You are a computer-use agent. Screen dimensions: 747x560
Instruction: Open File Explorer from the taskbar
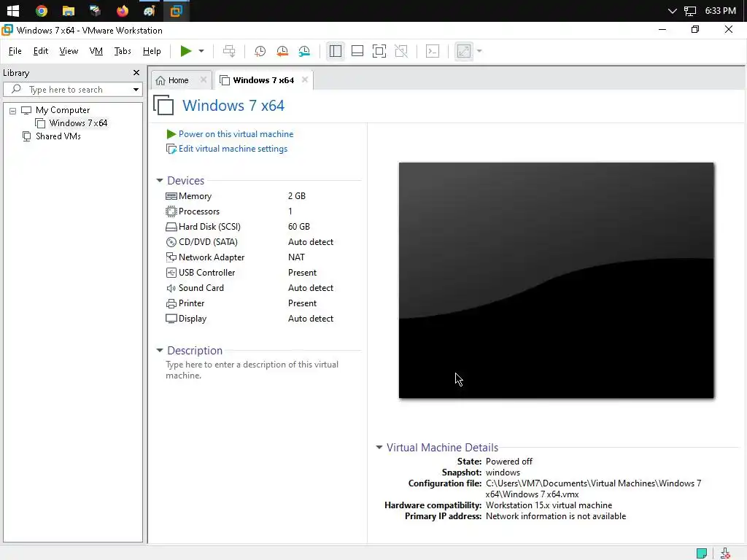coord(68,10)
